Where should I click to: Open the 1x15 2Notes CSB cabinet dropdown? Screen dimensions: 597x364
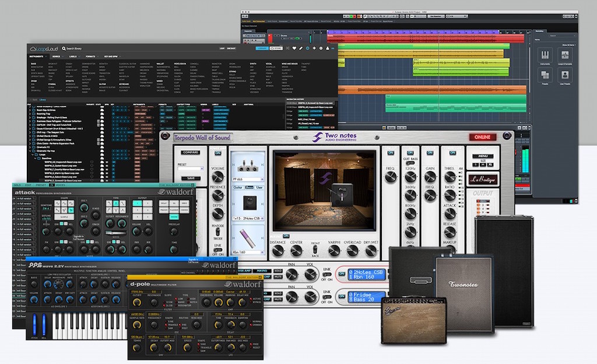click(248, 219)
